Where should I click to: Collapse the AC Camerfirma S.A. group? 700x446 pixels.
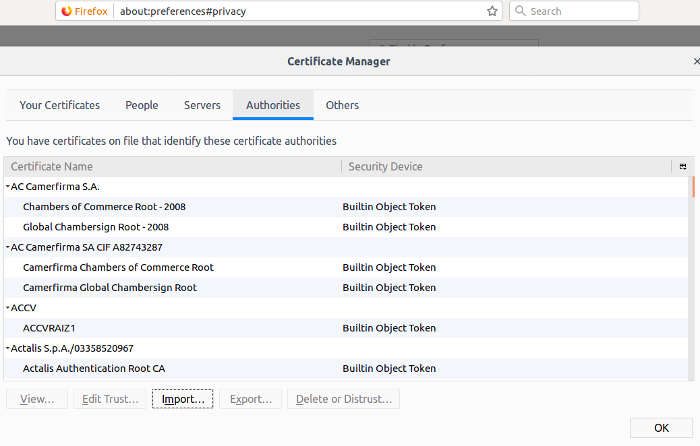pyautogui.click(x=8, y=187)
